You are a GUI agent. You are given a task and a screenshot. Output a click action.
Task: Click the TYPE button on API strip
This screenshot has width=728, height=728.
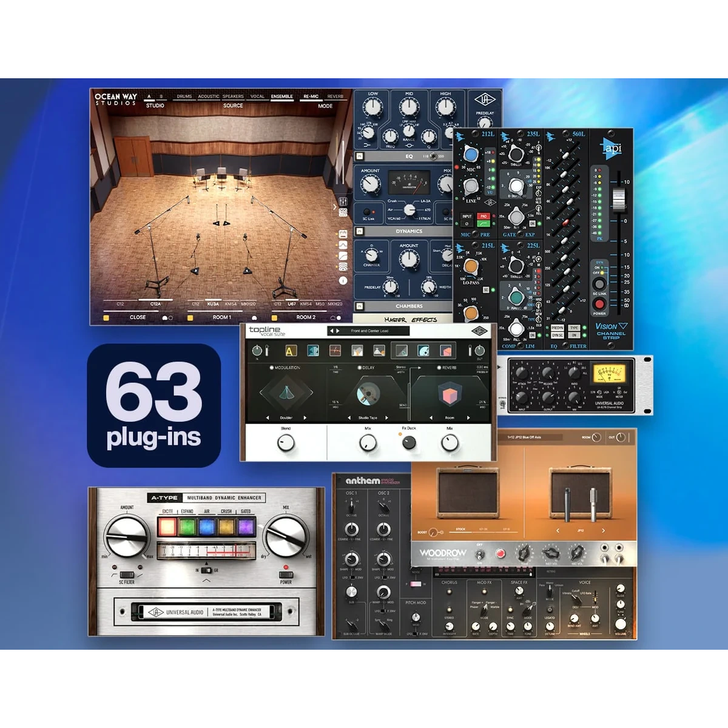pos(574,328)
